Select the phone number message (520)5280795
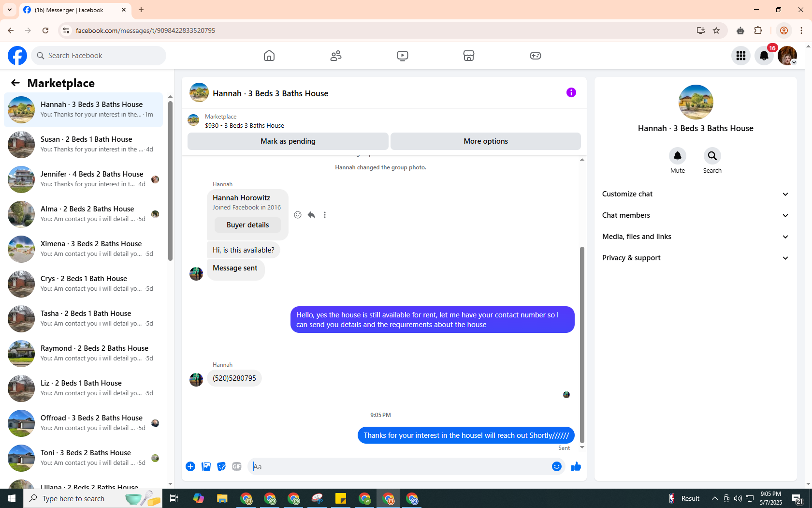Screen dimensions: 812x508 pos(234,378)
